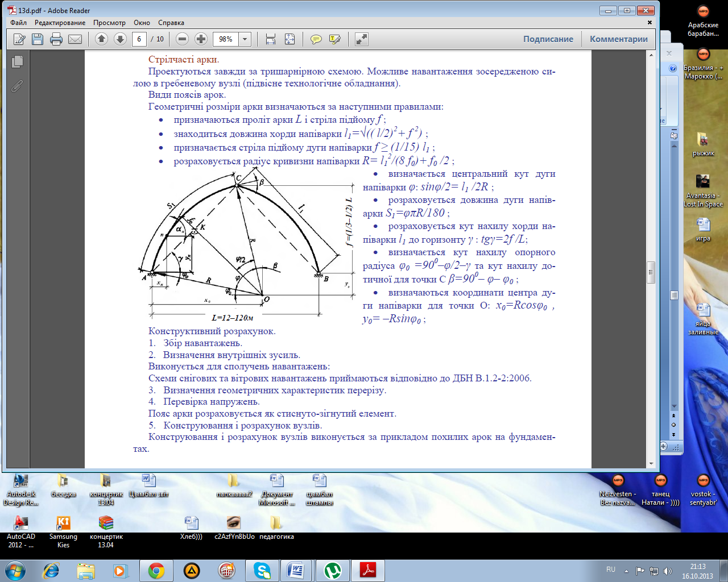Click the page number input field
This screenshot has width=728, height=582.
point(139,39)
